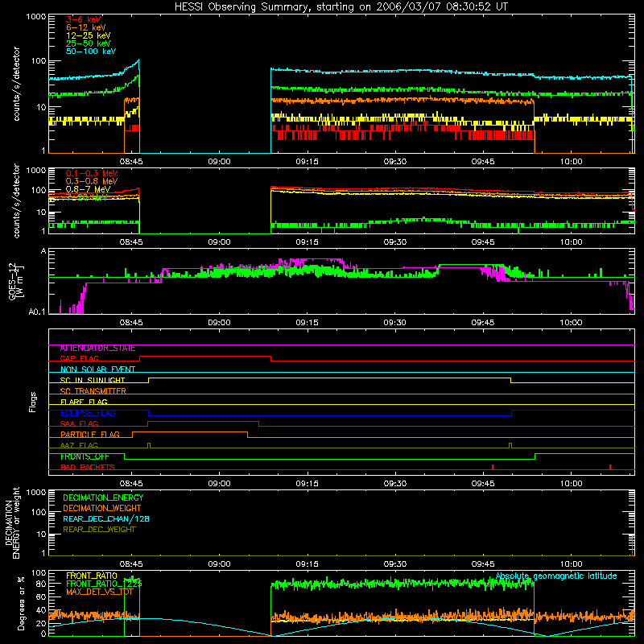The width and height of the screenshot is (644, 644).
Task: Click '10:00' tick under the GOES-12 panel
Action: coord(571,323)
